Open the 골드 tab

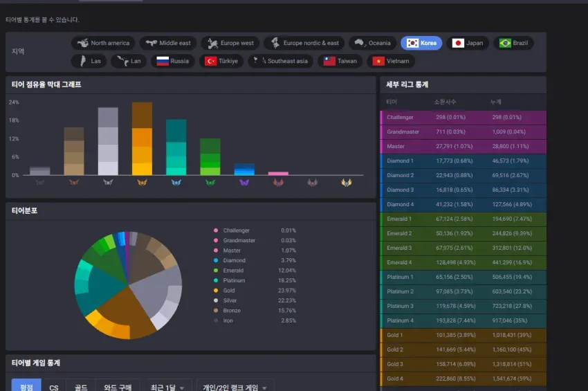(81, 386)
